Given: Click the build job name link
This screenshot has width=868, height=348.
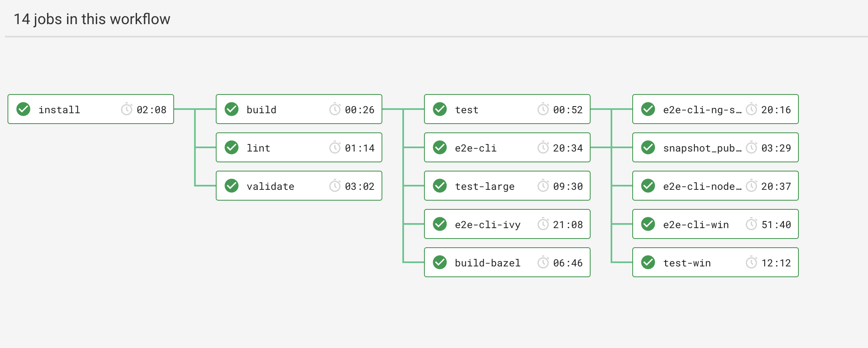Looking at the screenshot, I should coord(261,110).
